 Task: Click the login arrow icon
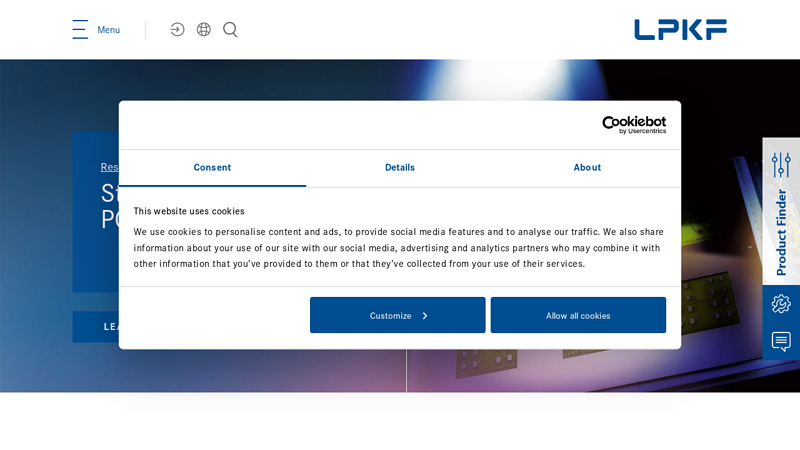tap(177, 30)
